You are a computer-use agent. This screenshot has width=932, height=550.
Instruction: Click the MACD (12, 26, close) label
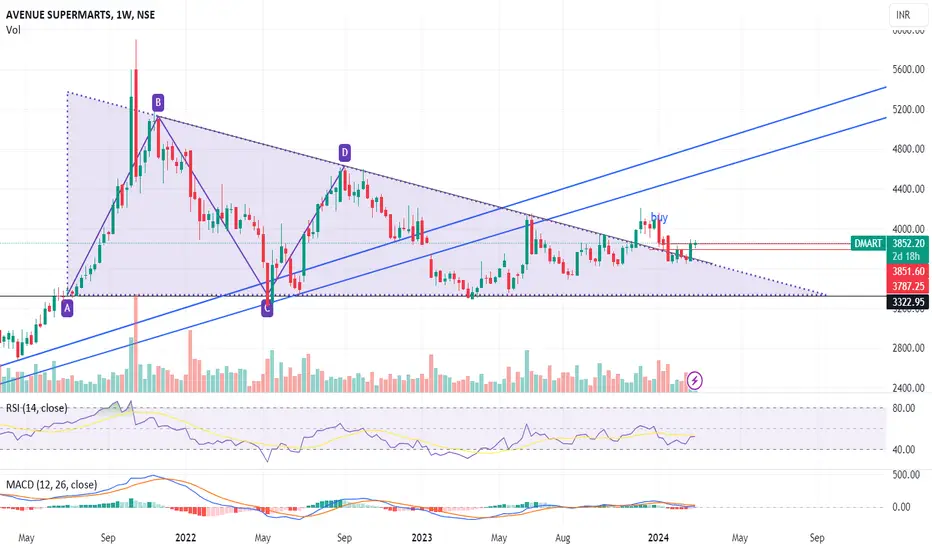tap(52, 485)
